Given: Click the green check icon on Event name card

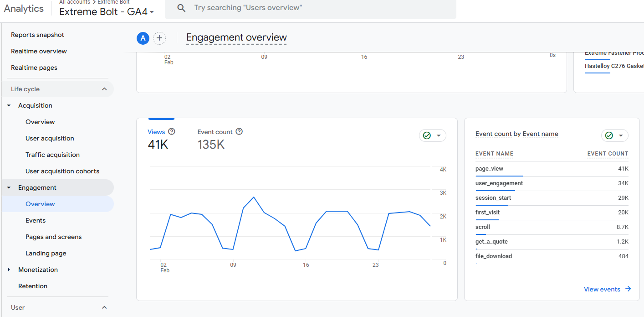Looking at the screenshot, I should click(x=609, y=135).
